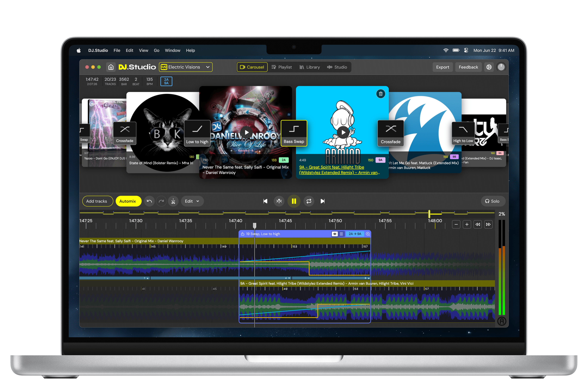Viewport: 588px width, 382px height.
Task: Open the Electric Visions playlist dropdown
Action: tap(186, 67)
